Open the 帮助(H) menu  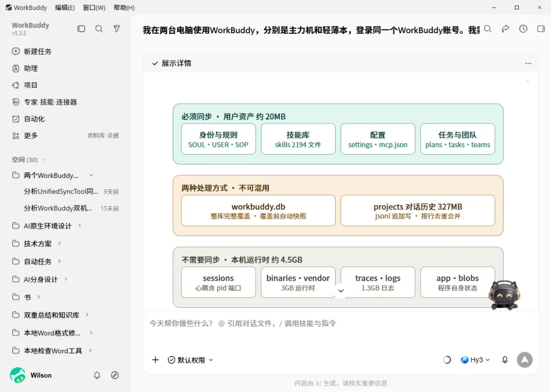pos(123,7)
